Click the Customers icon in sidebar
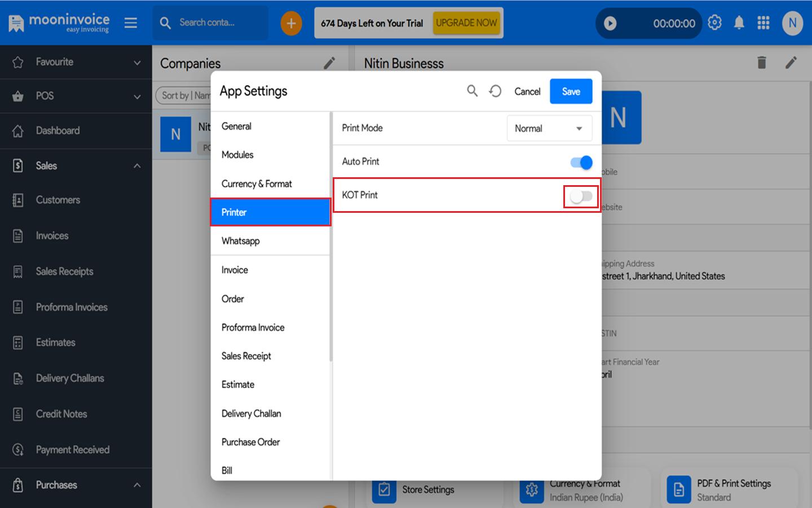 (18, 200)
